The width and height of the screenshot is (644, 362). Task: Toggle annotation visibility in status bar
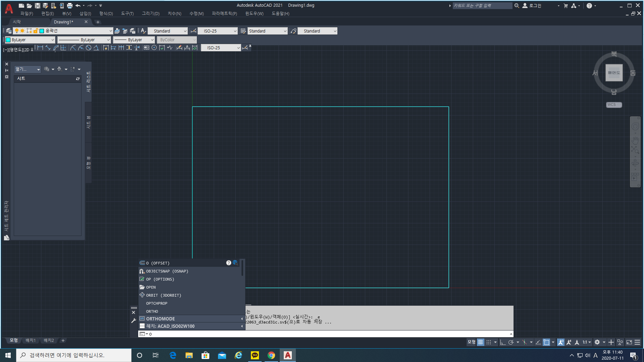561,342
